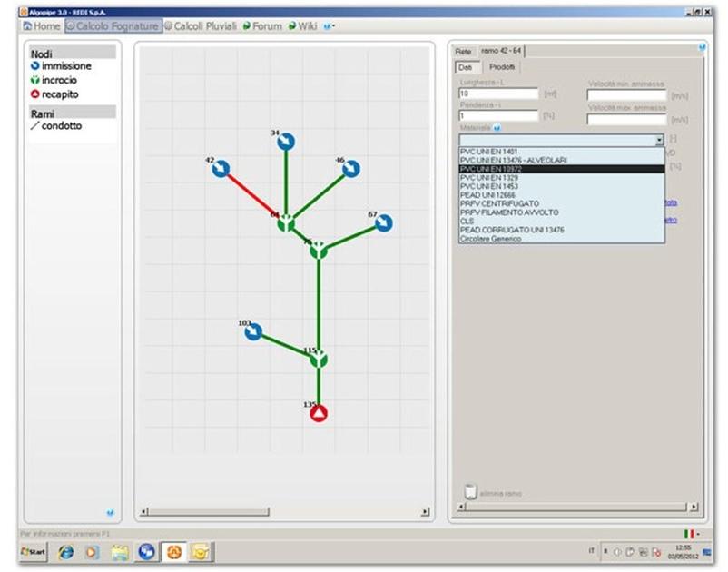Go to Forum from the top menu

tap(262, 26)
